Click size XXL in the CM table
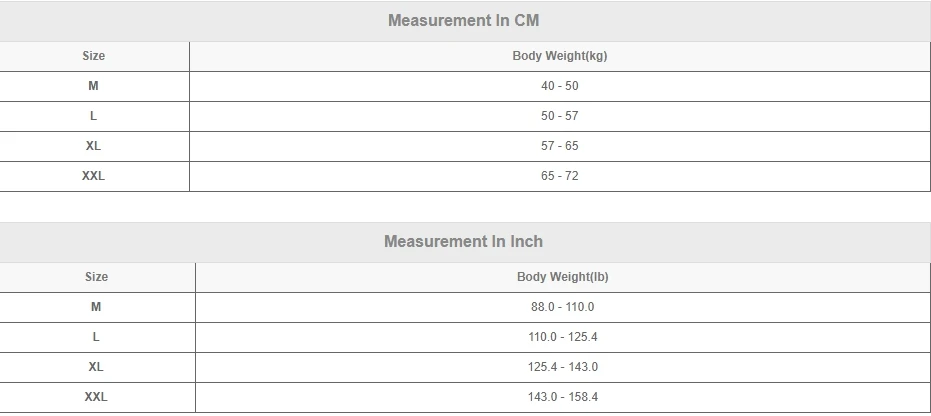The width and height of the screenshot is (931, 416). [94, 176]
